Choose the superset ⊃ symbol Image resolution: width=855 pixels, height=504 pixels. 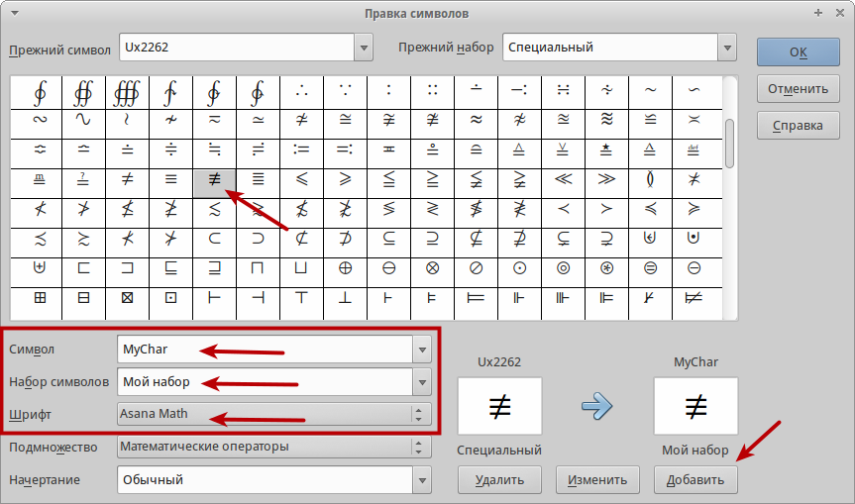pyautogui.click(x=258, y=238)
